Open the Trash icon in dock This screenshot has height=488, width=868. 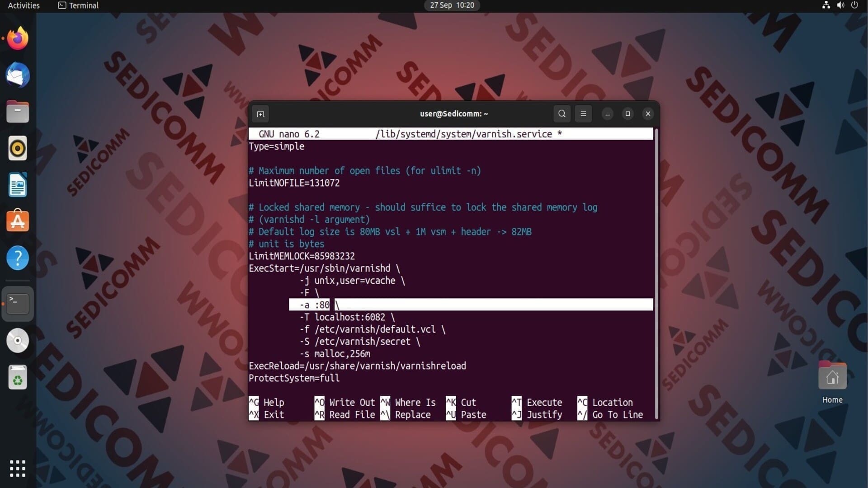coord(18,377)
